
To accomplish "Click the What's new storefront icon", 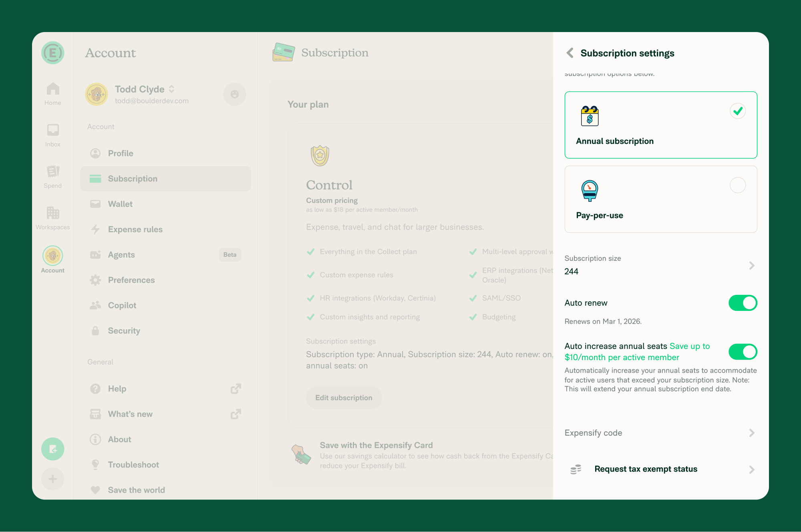I will [95, 414].
